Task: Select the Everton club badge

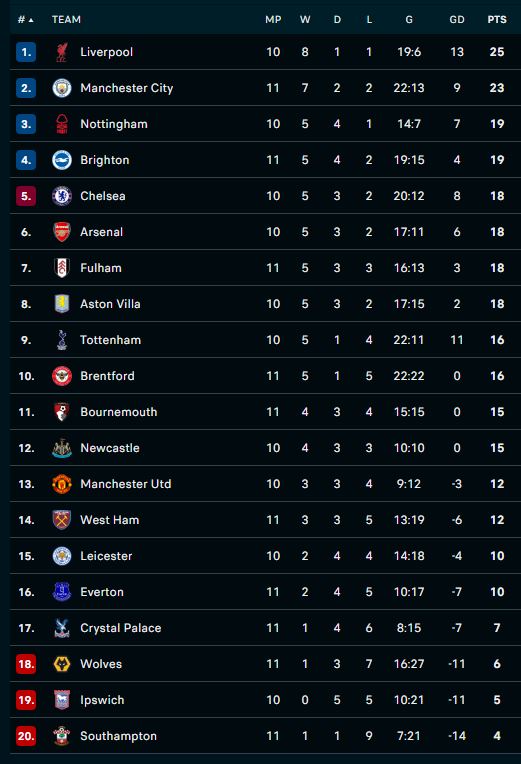Action: [62, 592]
